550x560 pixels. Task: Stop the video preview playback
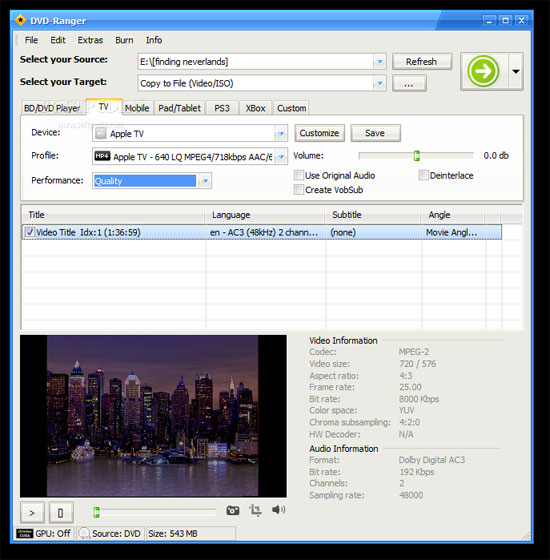pos(61,513)
